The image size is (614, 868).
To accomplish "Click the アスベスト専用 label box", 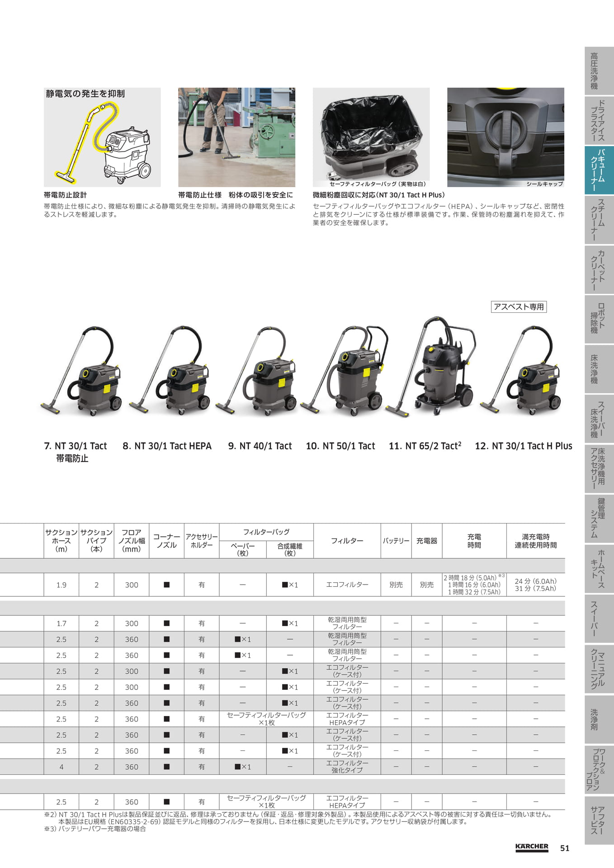I will [x=519, y=307].
